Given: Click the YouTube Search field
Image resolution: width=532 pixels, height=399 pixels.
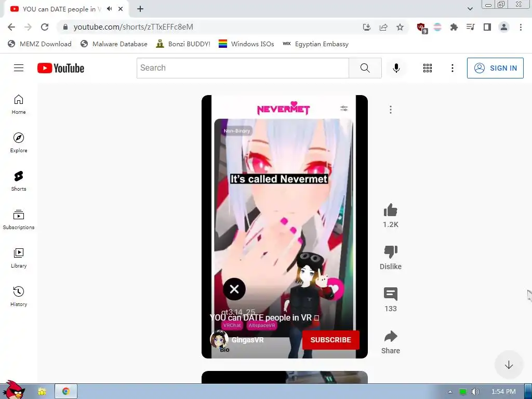Looking at the screenshot, I should coord(243,68).
